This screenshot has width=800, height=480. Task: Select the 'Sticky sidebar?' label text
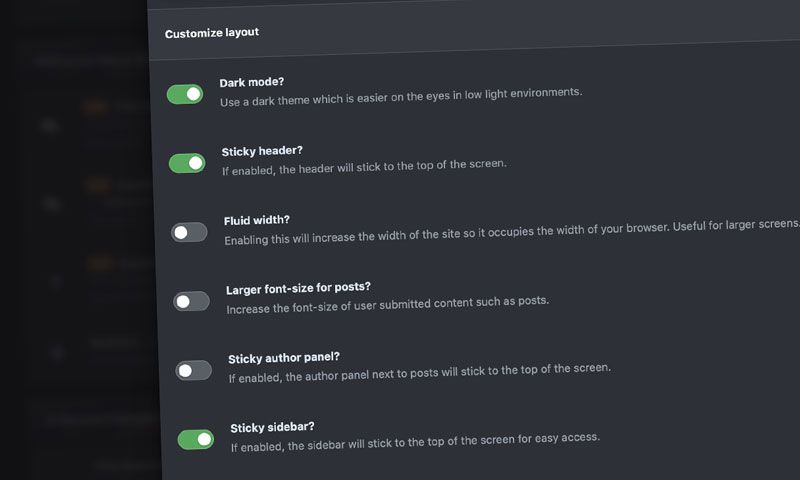click(x=272, y=427)
